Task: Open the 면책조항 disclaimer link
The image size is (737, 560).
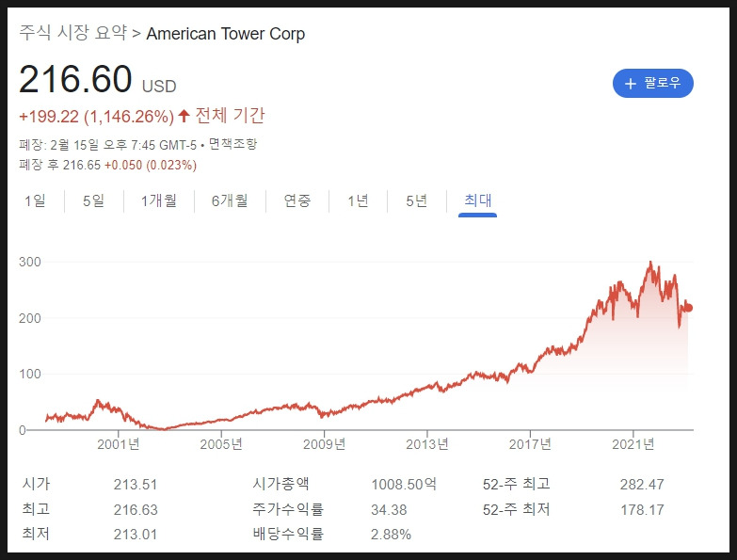Action: (x=233, y=144)
